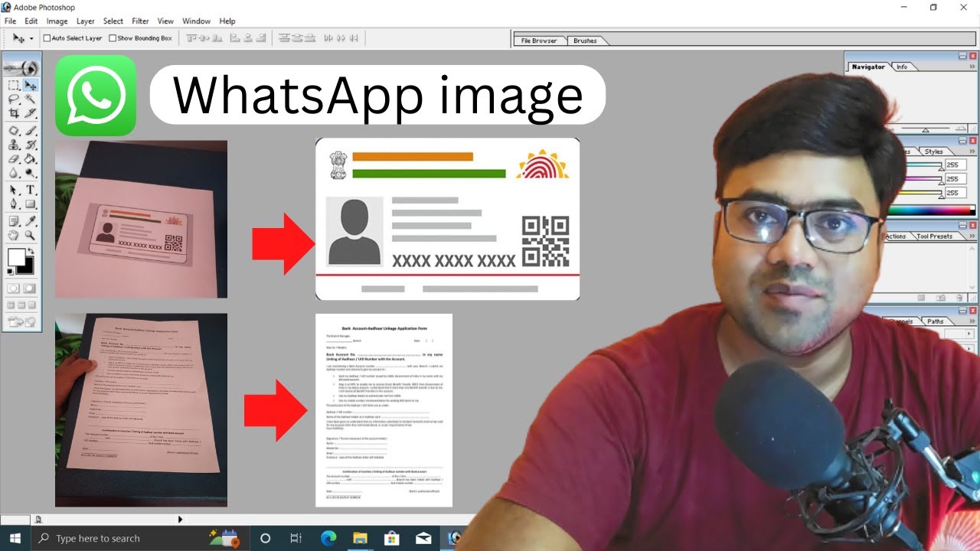The height and width of the screenshot is (551, 980).
Task: Select the Clone Stamp tool
Action: pyautogui.click(x=14, y=145)
